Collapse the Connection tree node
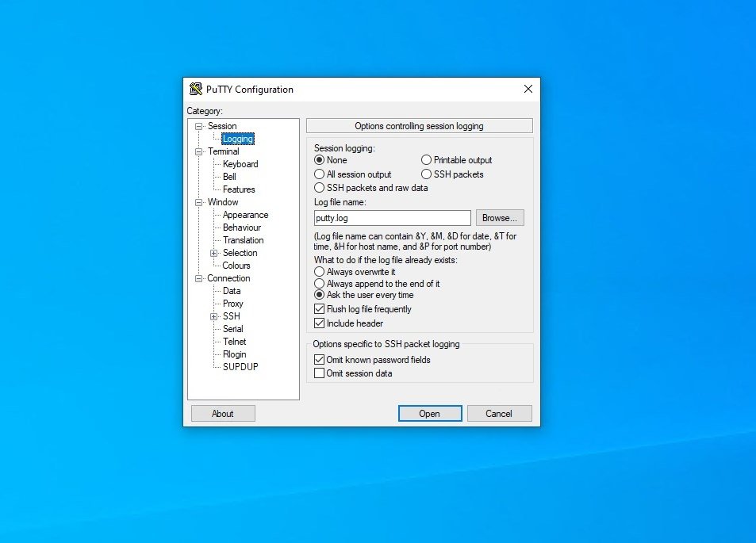756x543 pixels. tap(198, 278)
